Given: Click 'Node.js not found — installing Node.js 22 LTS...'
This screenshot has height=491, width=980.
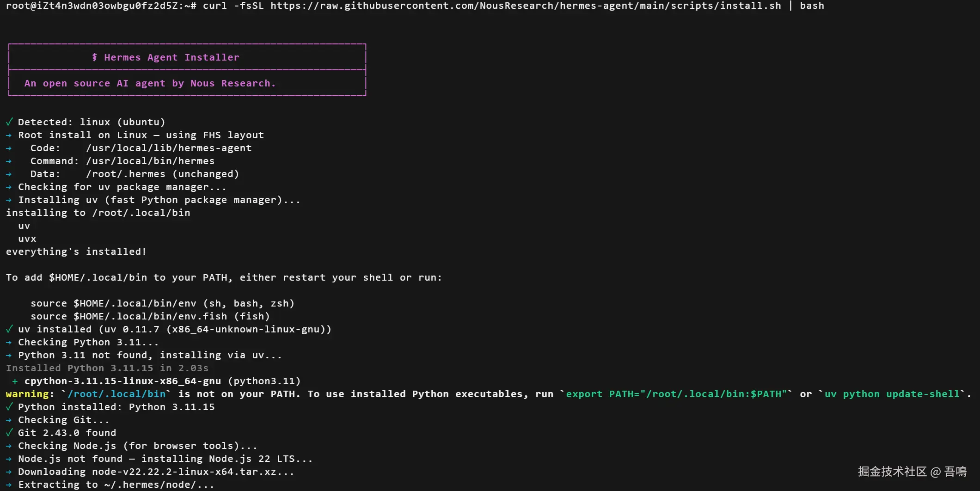Looking at the screenshot, I should click(x=165, y=459).
